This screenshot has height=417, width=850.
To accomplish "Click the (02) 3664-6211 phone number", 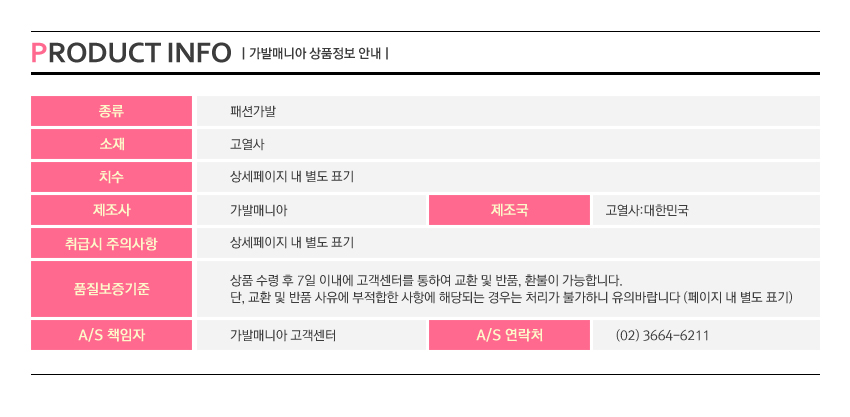I will [662, 335].
